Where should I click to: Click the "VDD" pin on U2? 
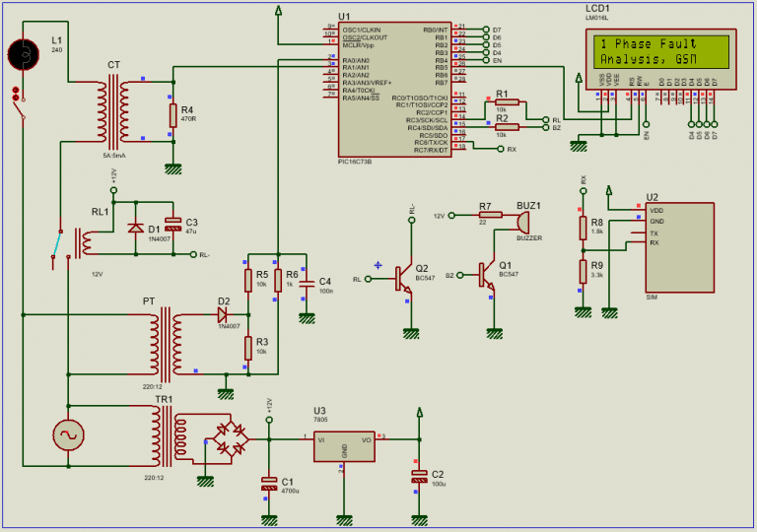(656, 211)
